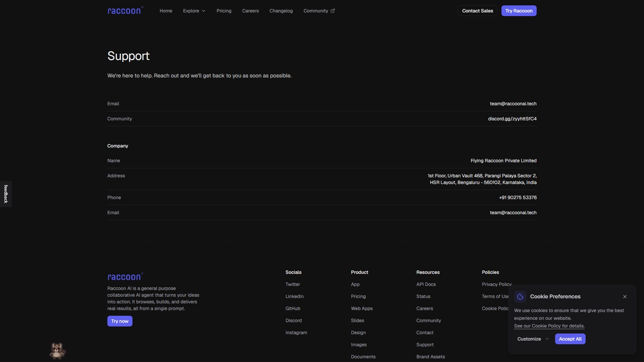Open Images footer link
Viewport: 644px width, 362px height.
[359, 344]
